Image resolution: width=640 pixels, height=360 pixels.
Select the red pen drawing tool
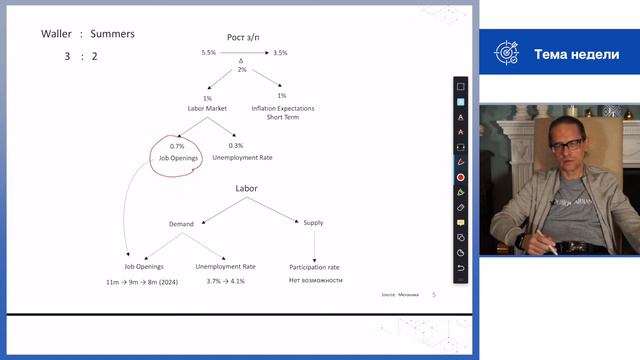tap(460, 162)
